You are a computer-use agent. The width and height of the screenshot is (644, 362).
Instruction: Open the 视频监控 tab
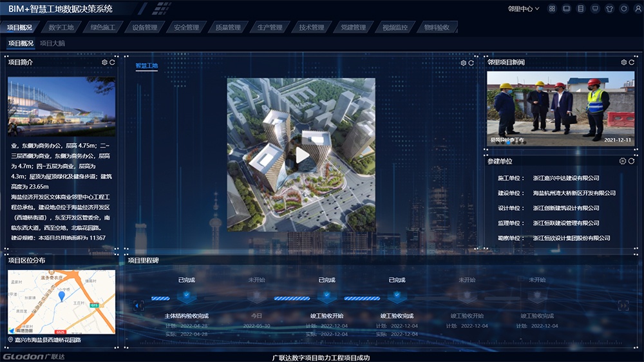pos(395,28)
